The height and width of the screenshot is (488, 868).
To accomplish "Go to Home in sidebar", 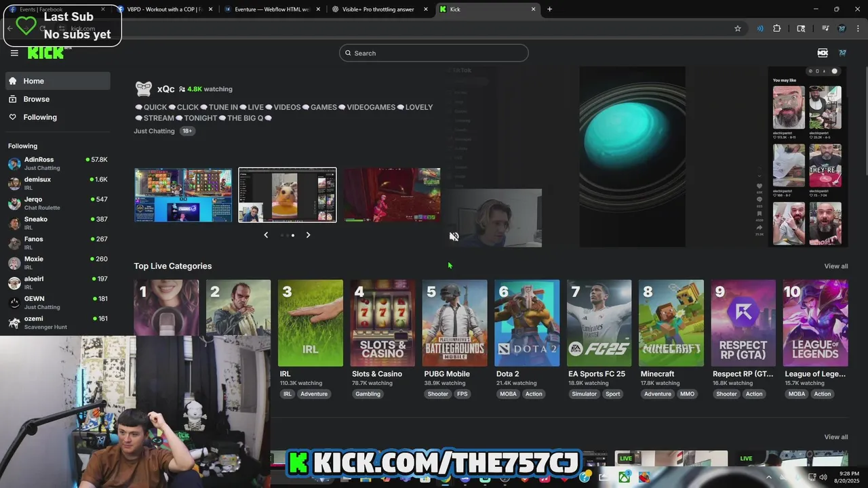I will (x=58, y=81).
